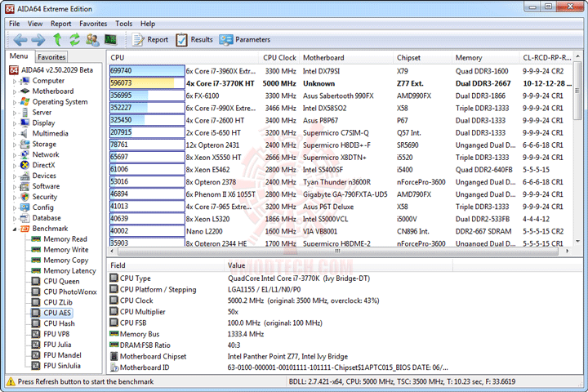Open the Report menu

(x=60, y=24)
